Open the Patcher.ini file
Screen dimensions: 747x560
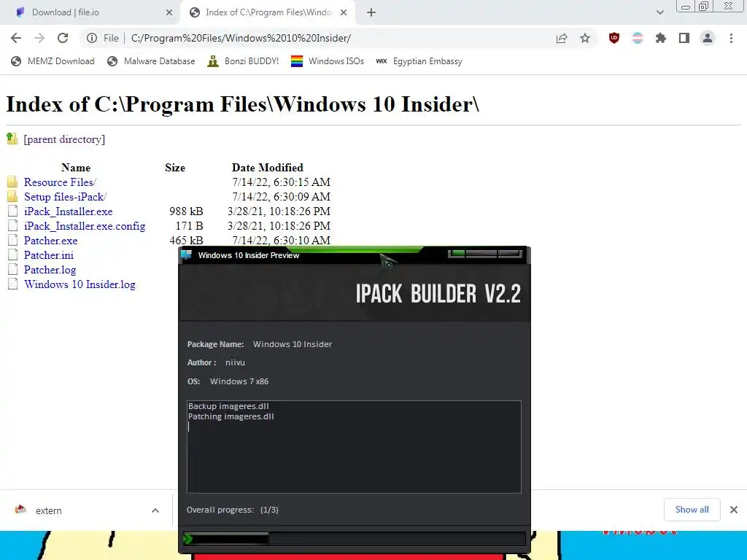(x=49, y=255)
